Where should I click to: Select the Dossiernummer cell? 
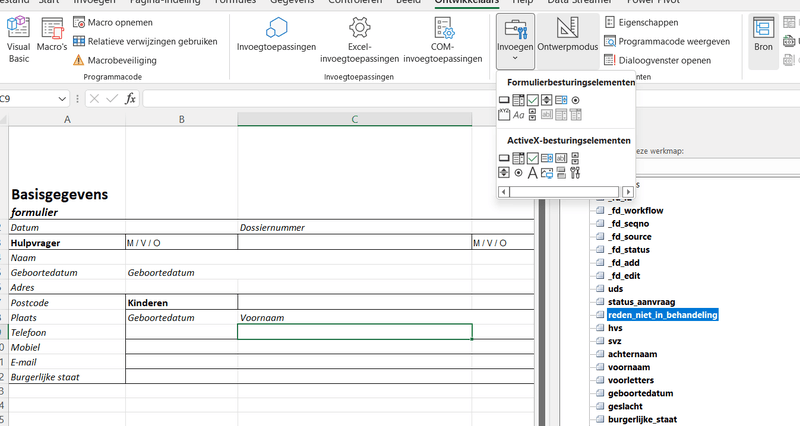[355, 228]
